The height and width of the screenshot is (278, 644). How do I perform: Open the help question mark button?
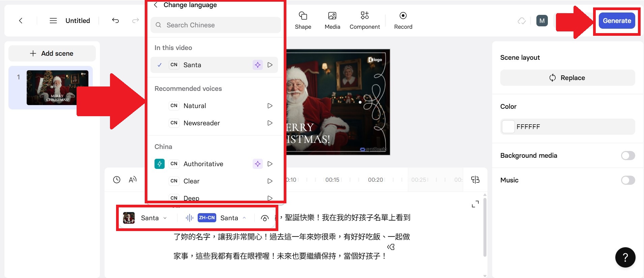coord(625,257)
